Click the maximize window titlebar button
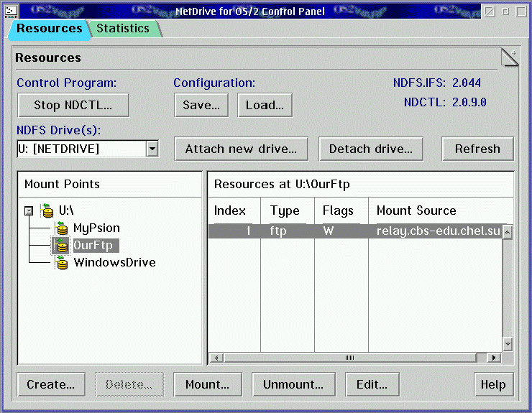 pyautogui.click(x=521, y=11)
